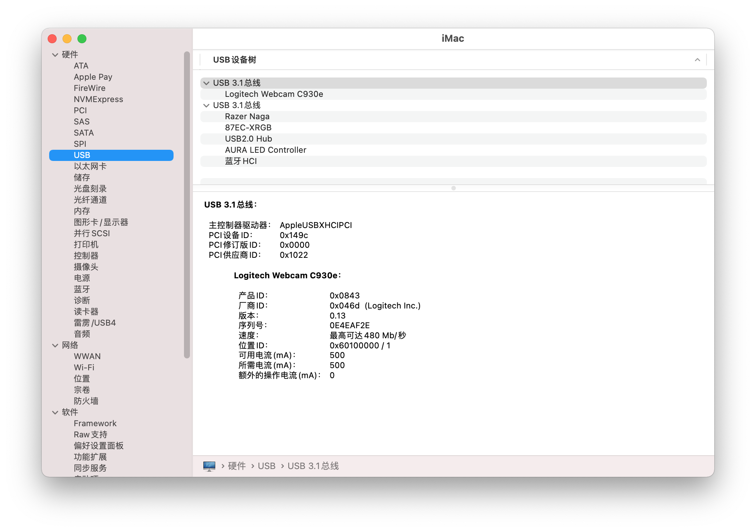Collapse the 硬件 section in sidebar

pos(55,55)
